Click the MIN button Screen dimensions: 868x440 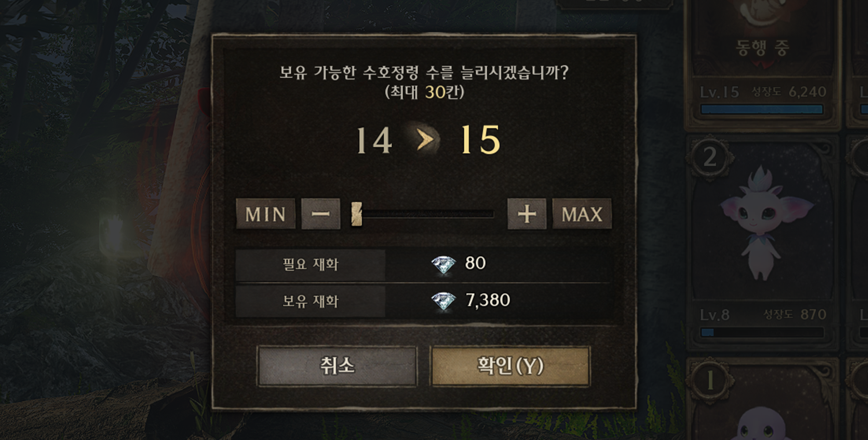(265, 214)
